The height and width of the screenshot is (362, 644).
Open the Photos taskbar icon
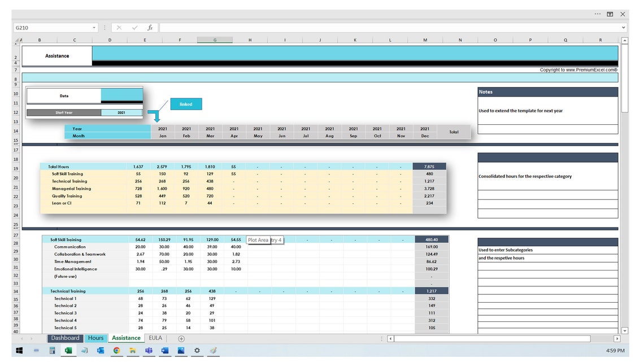click(181, 351)
